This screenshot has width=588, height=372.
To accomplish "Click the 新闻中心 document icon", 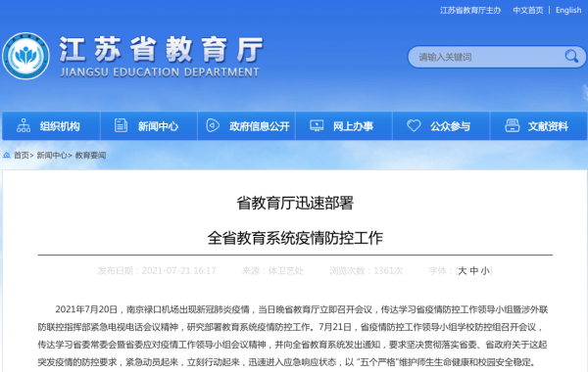I will [121, 125].
